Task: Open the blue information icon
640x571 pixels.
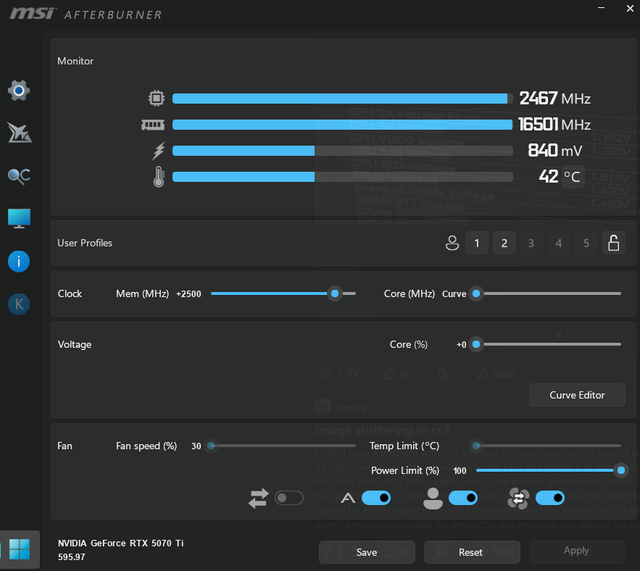Action: [x=18, y=261]
